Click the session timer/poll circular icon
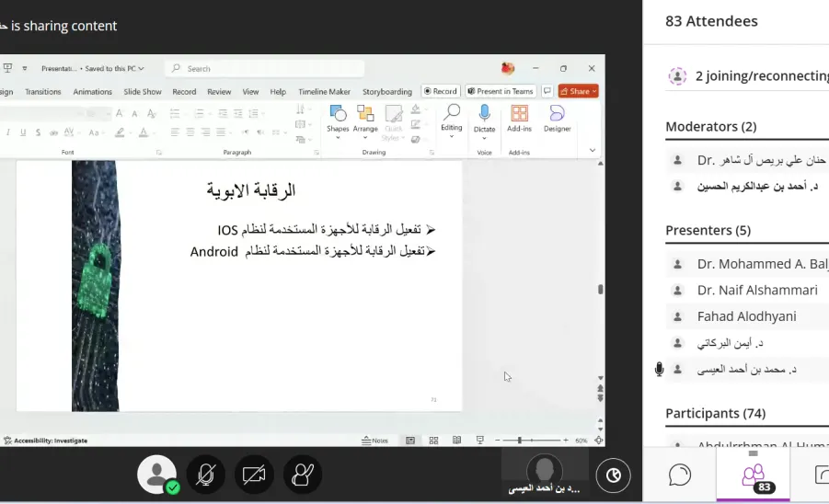Screen dimensions: 829x504 pyautogui.click(x=614, y=475)
